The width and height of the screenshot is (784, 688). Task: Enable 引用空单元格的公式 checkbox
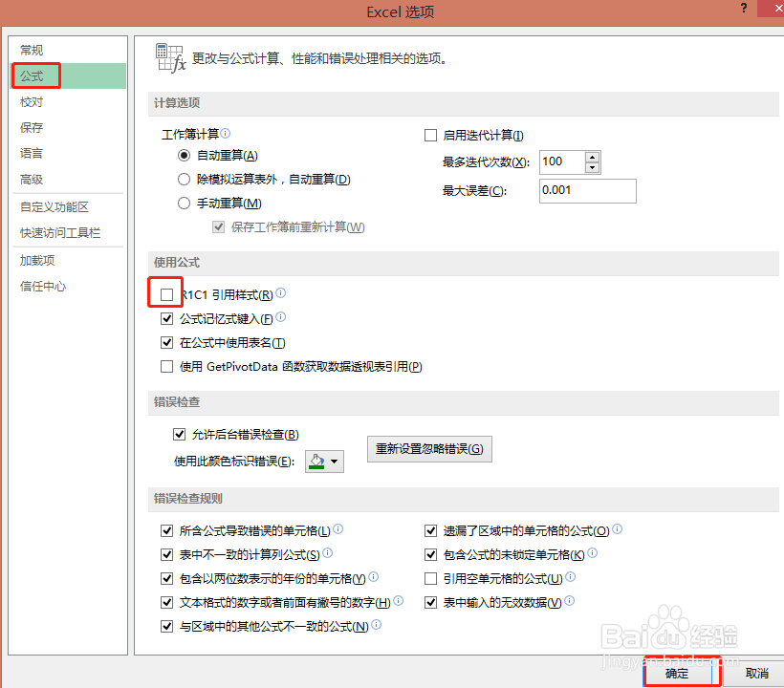coord(430,578)
